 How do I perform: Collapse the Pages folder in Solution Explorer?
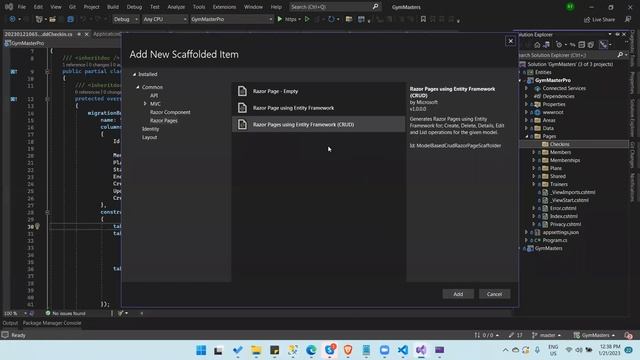click(x=526, y=136)
